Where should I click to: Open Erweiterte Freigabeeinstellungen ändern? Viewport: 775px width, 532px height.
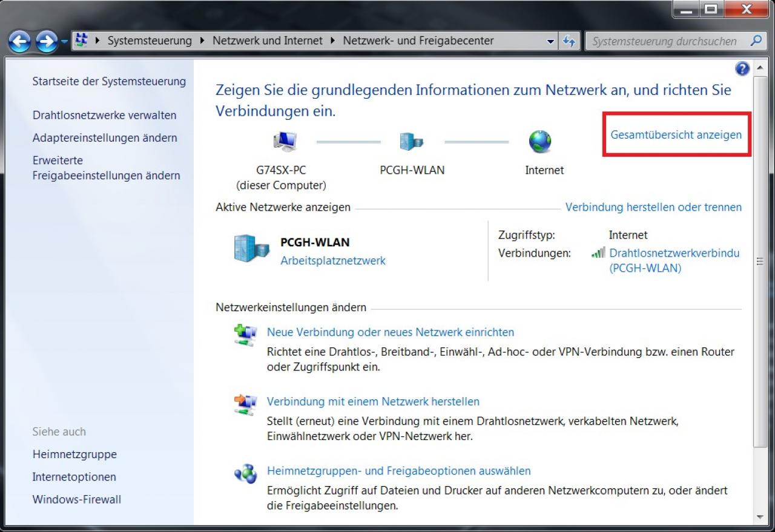[x=106, y=168]
